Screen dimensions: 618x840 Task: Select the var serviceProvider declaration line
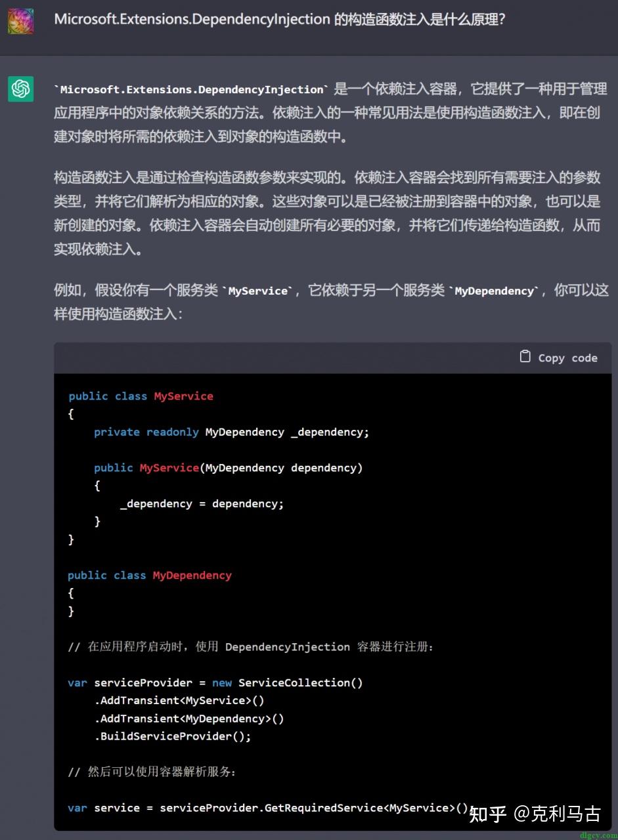point(131,682)
